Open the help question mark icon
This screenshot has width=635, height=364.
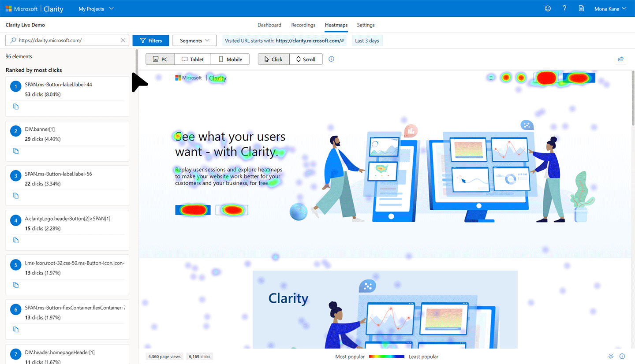564,8
